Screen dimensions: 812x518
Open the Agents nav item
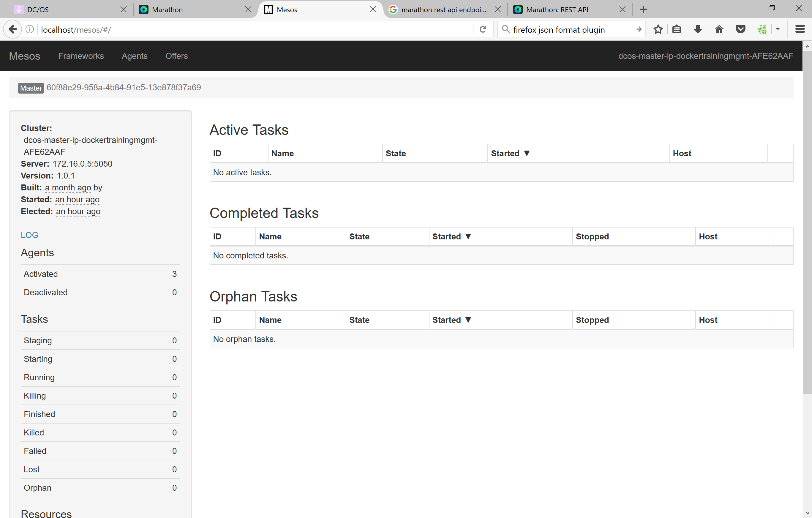(x=135, y=56)
